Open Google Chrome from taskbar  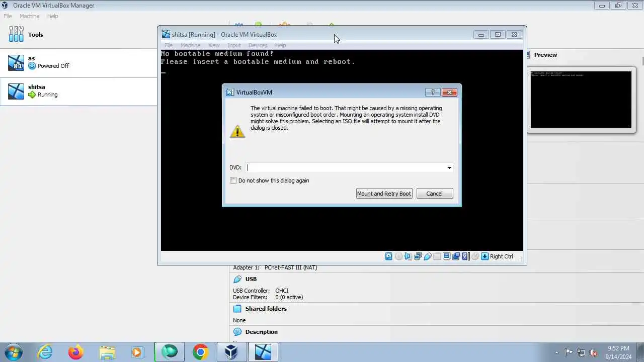click(200, 352)
